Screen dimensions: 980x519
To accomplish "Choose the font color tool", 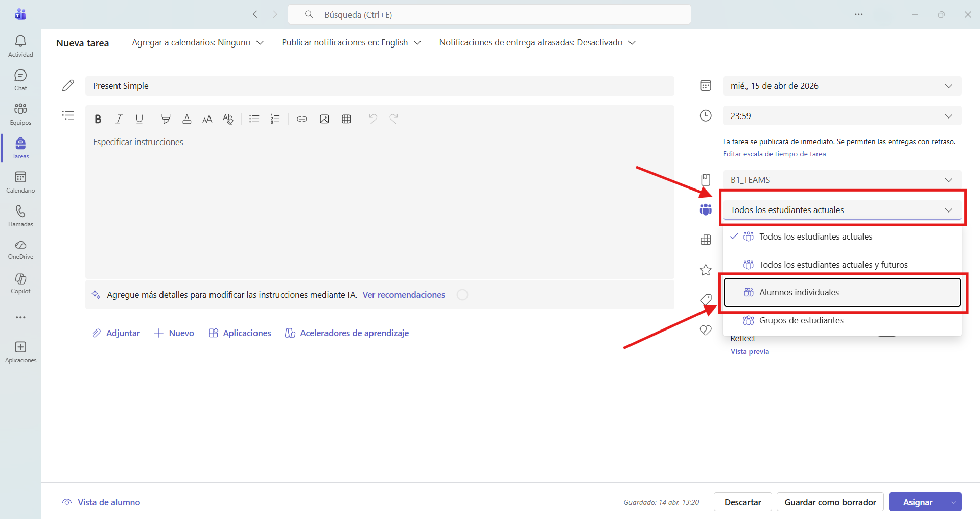I will click(186, 119).
